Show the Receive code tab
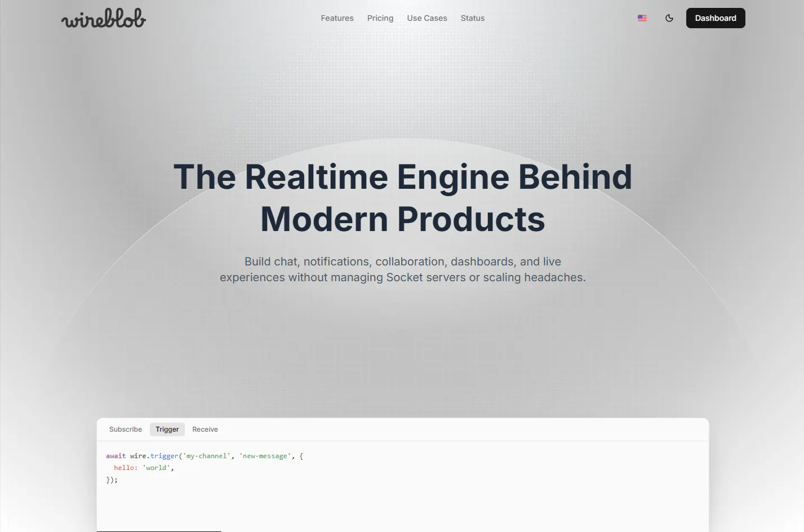This screenshot has height=532, width=804. [x=205, y=429]
